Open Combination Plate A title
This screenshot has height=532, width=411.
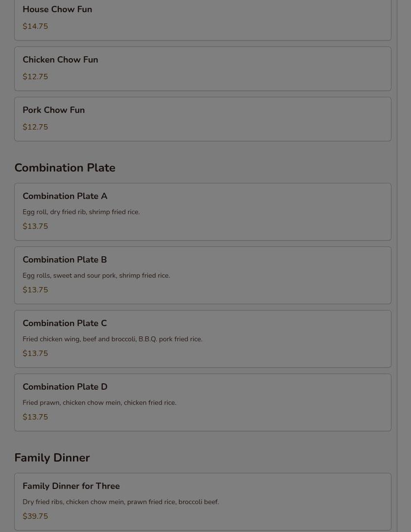point(65,196)
